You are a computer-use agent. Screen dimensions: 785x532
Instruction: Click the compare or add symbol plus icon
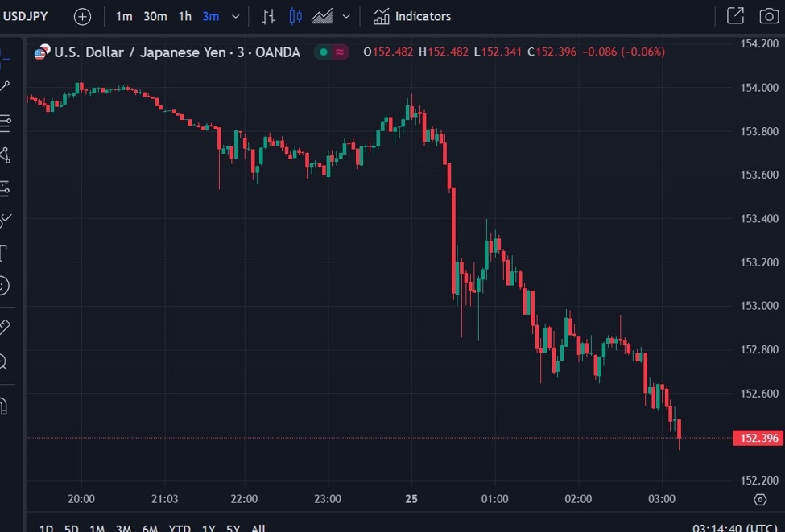(82, 16)
